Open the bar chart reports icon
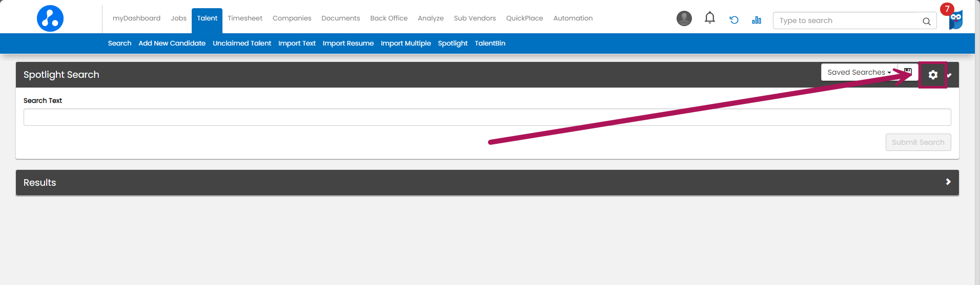The height and width of the screenshot is (285, 980). tap(757, 20)
